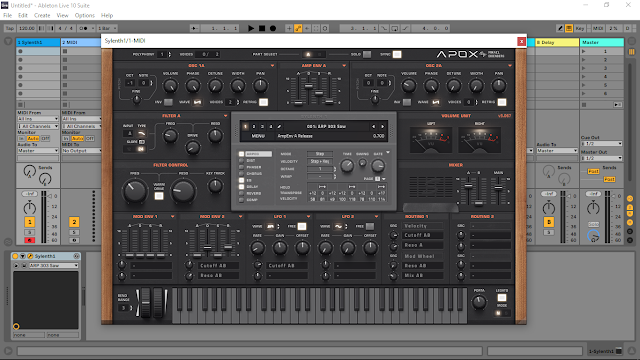Click the Mixer MAIN volume slider
This screenshot has height=360, width=640.
click(x=498, y=188)
